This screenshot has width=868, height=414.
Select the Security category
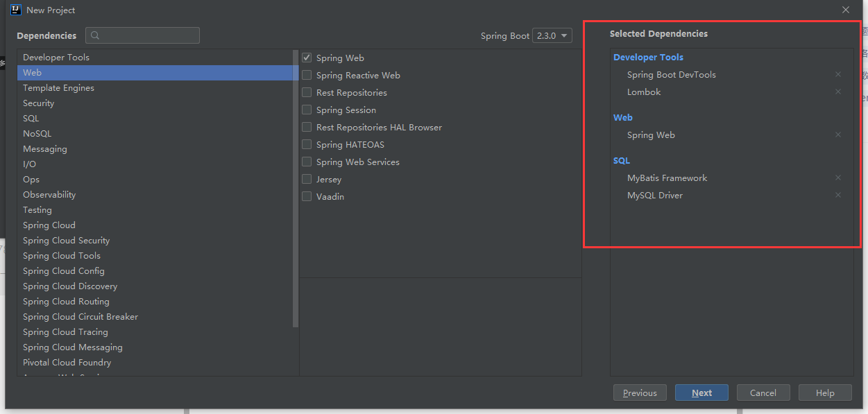tap(38, 103)
